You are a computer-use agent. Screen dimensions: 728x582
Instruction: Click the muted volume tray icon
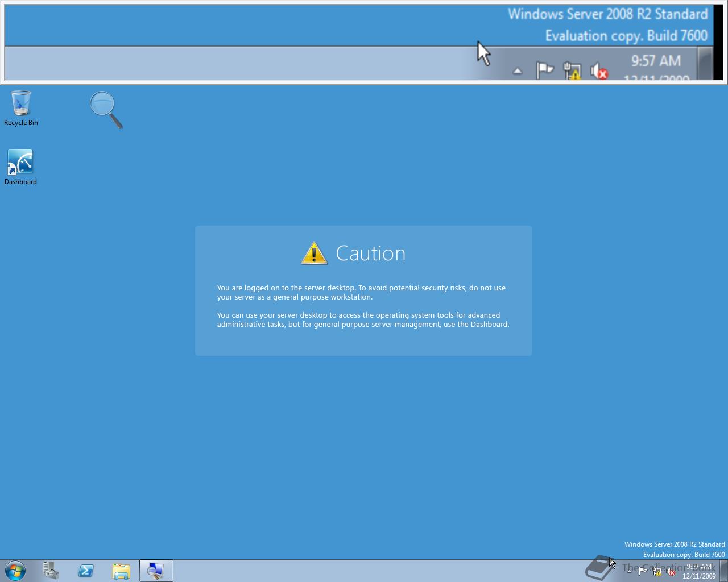pyautogui.click(x=671, y=571)
